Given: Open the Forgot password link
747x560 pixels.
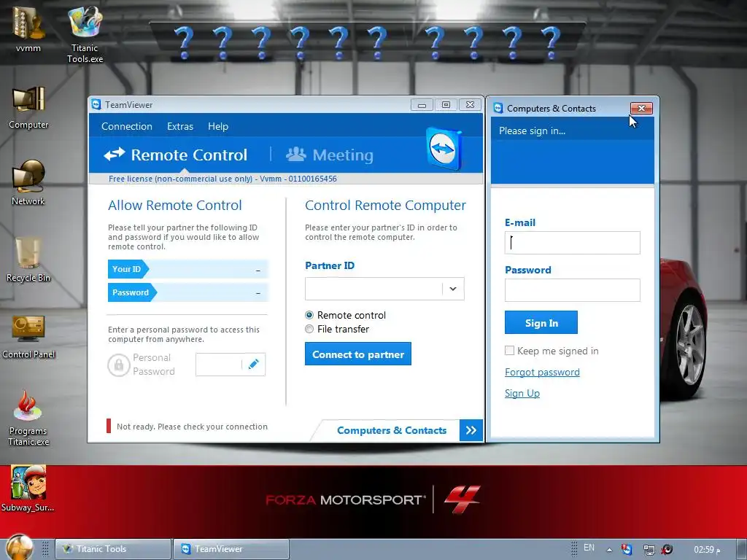Looking at the screenshot, I should pos(542,372).
